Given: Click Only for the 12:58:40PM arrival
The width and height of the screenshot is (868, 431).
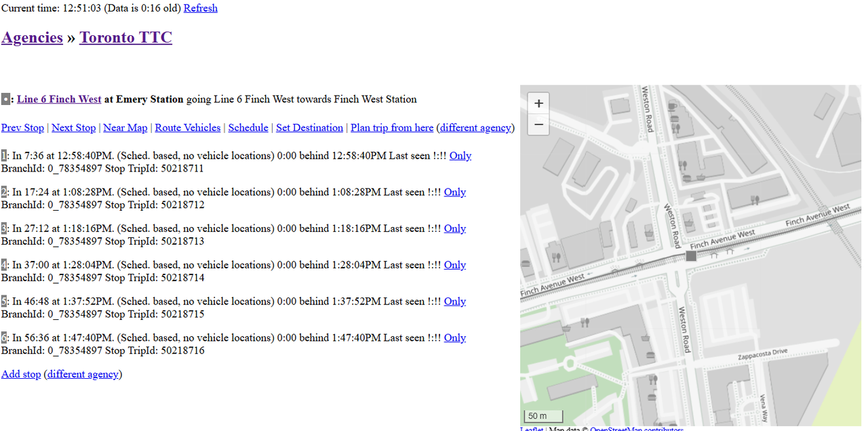Looking at the screenshot, I should 460,156.
